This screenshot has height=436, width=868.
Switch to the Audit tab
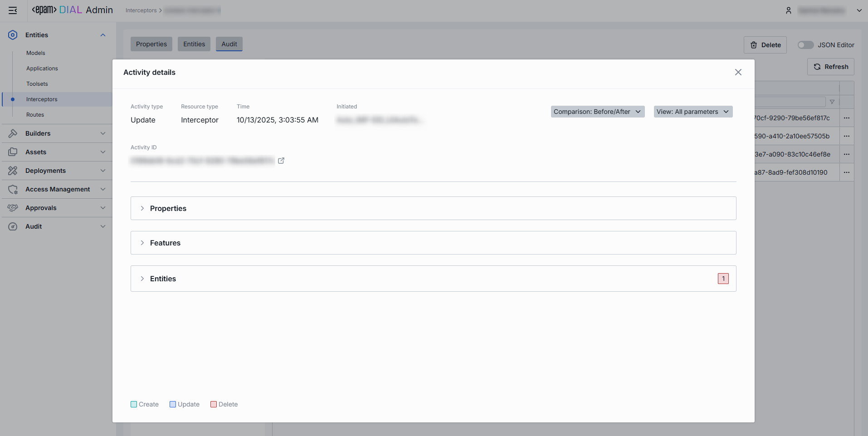pos(229,44)
